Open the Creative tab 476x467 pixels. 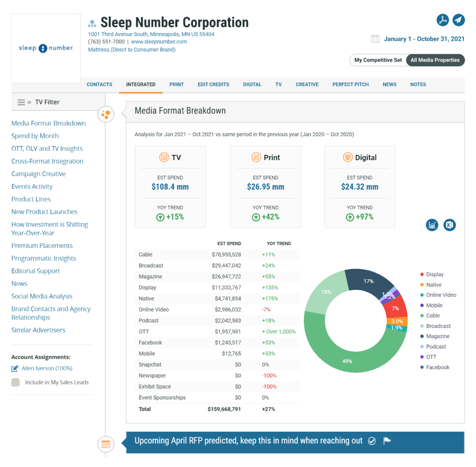(x=307, y=85)
